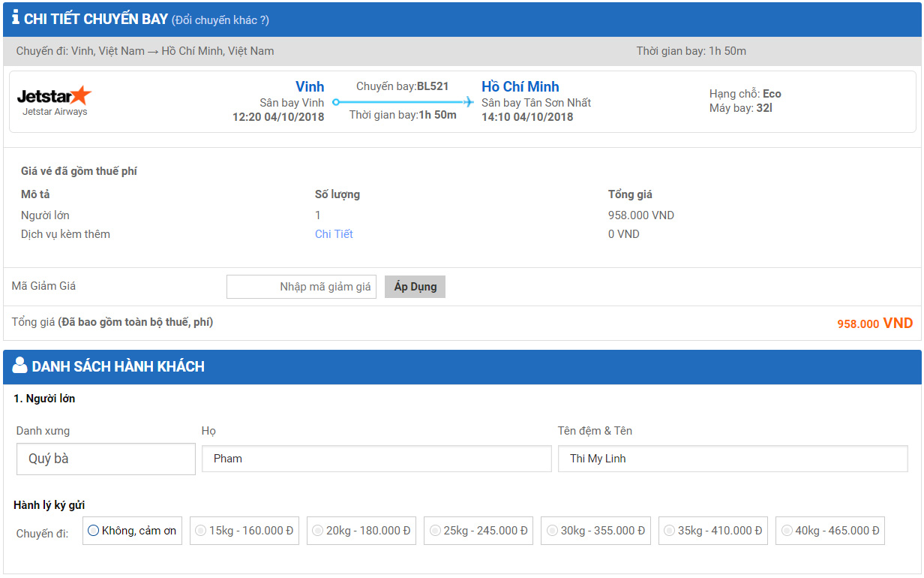Open the Danh xưng title dropdown

click(x=106, y=459)
